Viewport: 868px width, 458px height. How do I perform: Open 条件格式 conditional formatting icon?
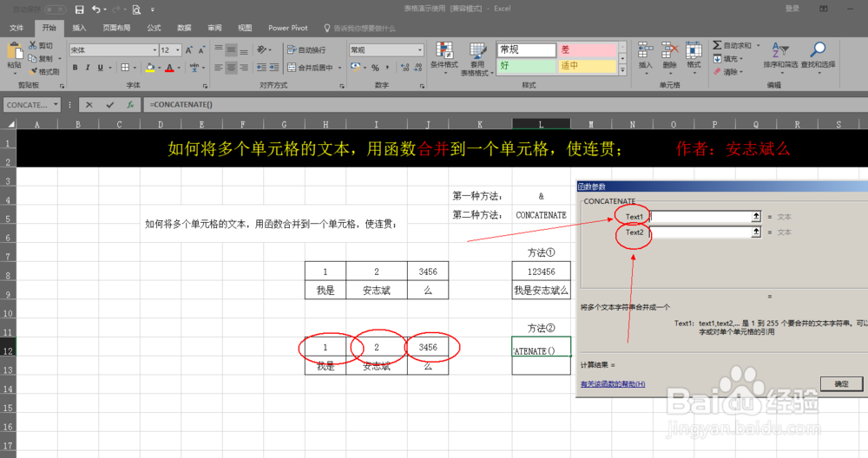point(444,51)
